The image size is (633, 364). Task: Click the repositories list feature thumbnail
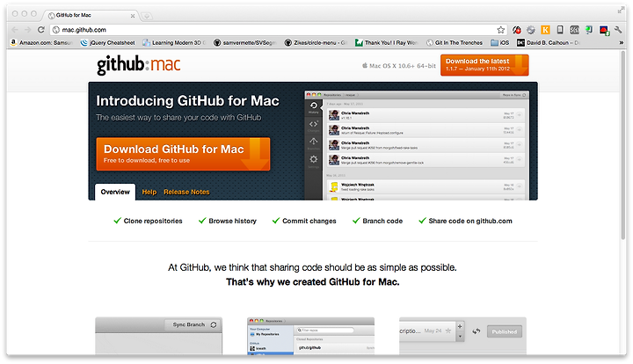pos(311,336)
